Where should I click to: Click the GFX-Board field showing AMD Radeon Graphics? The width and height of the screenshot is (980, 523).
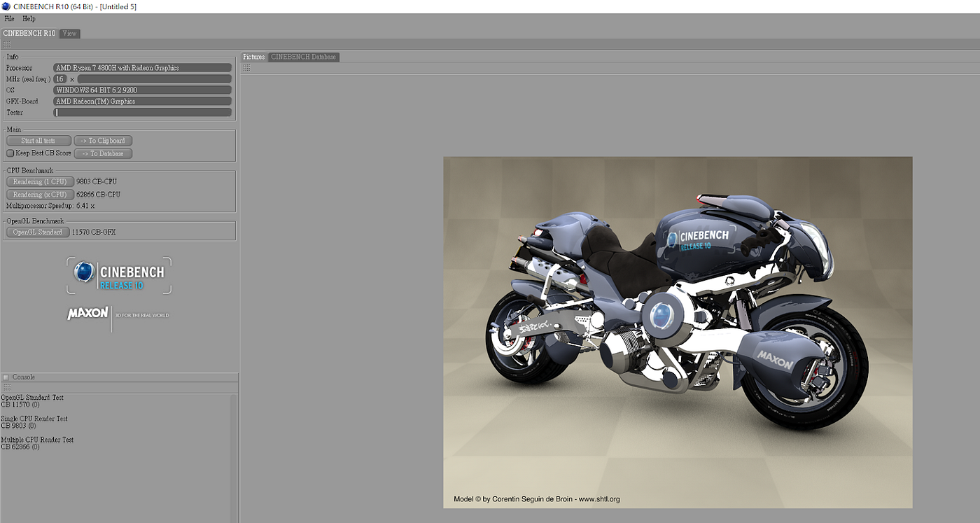point(142,102)
